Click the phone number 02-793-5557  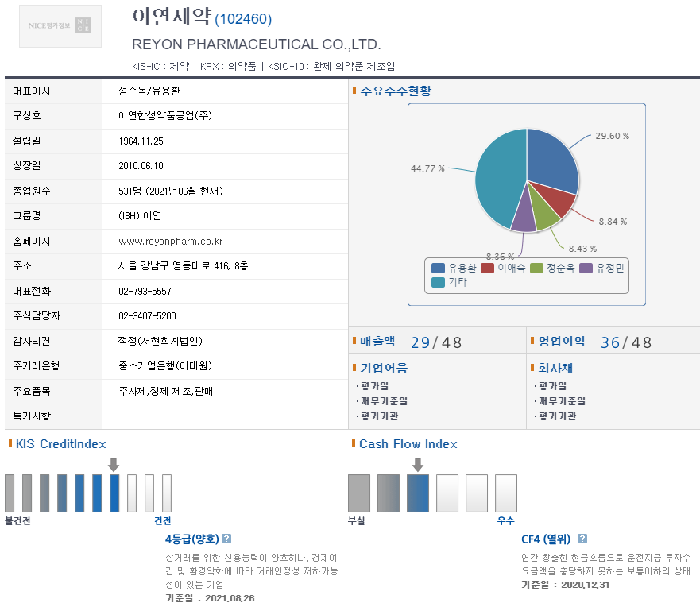[x=145, y=292]
